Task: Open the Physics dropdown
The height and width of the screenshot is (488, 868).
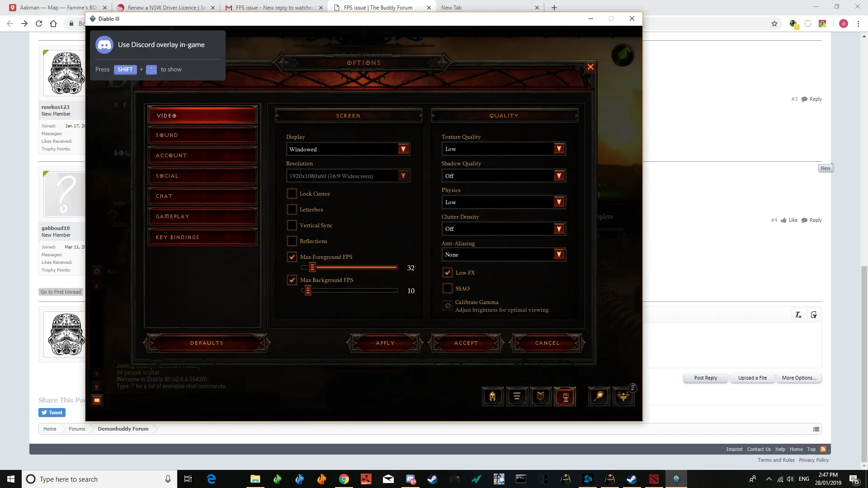Action: [x=559, y=202]
